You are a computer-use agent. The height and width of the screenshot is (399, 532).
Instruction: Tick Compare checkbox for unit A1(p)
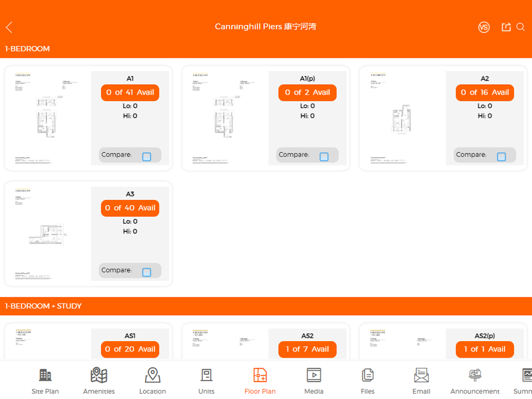point(324,157)
